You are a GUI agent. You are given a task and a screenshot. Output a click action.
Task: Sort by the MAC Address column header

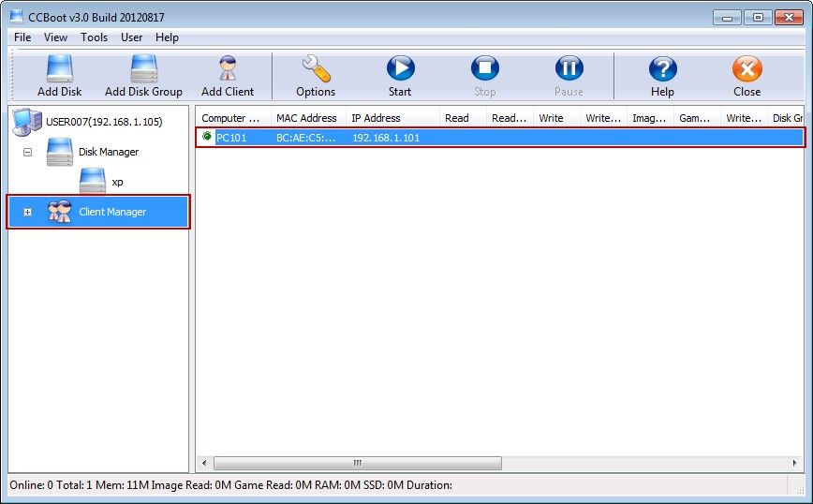click(x=308, y=118)
